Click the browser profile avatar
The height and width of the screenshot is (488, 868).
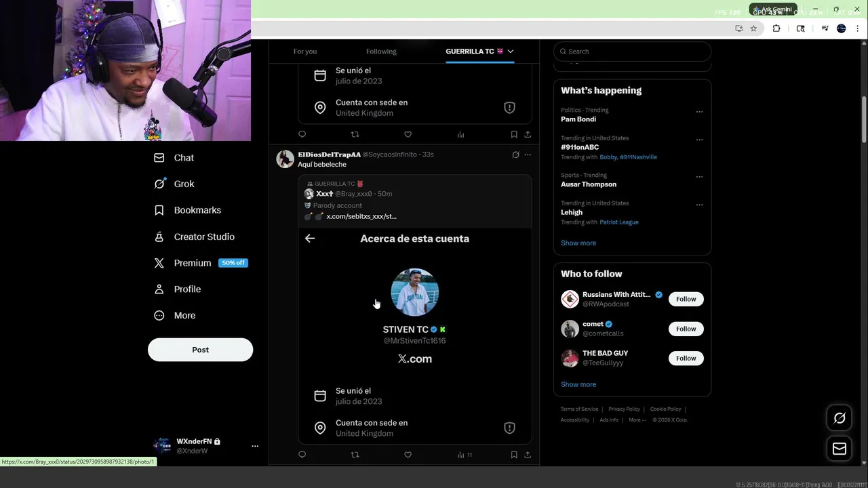842,28
